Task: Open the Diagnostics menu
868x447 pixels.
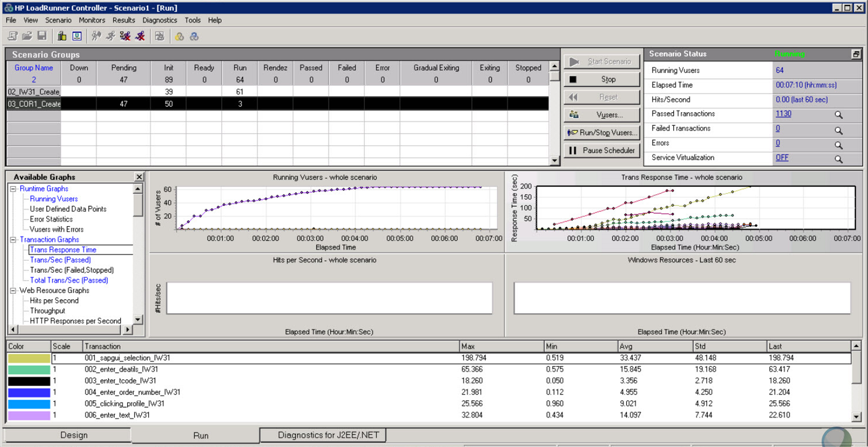Action: pyautogui.click(x=160, y=20)
